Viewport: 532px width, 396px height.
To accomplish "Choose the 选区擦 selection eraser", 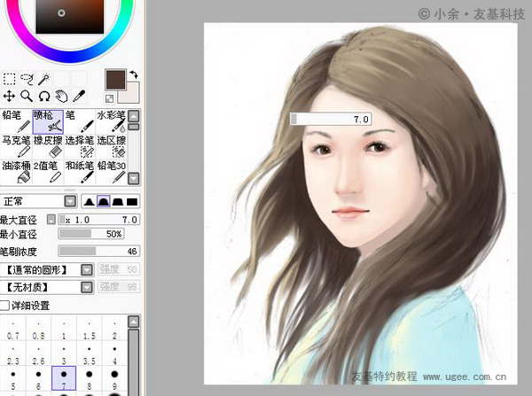I will 112,147.
